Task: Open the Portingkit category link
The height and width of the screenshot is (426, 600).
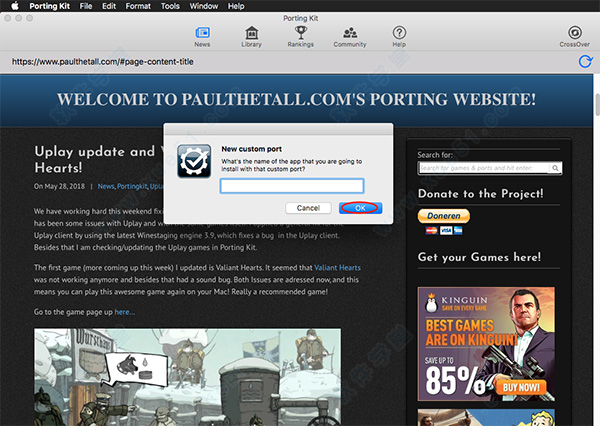Action: coord(132,186)
